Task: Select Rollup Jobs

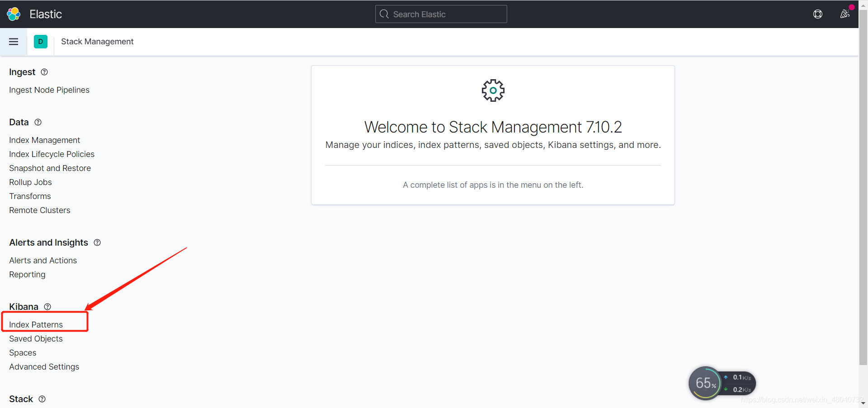Action: click(30, 182)
